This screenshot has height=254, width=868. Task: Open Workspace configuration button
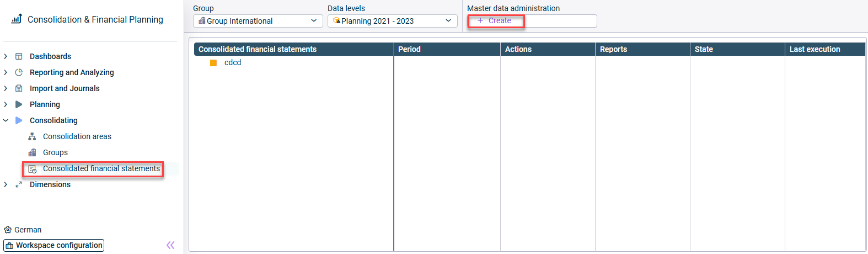click(x=53, y=245)
